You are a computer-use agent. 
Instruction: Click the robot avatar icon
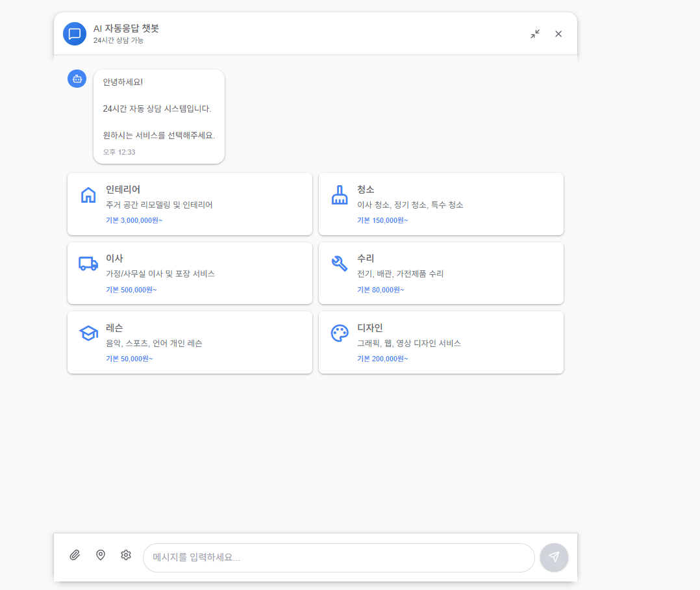click(77, 79)
